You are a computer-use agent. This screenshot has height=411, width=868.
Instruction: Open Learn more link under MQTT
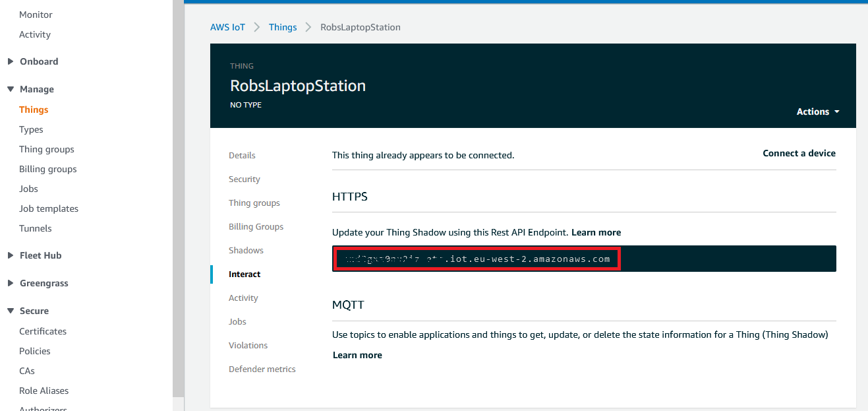coord(357,355)
